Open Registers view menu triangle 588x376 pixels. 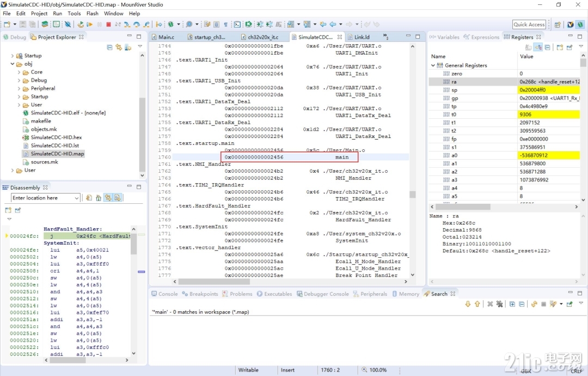pyautogui.click(x=581, y=46)
